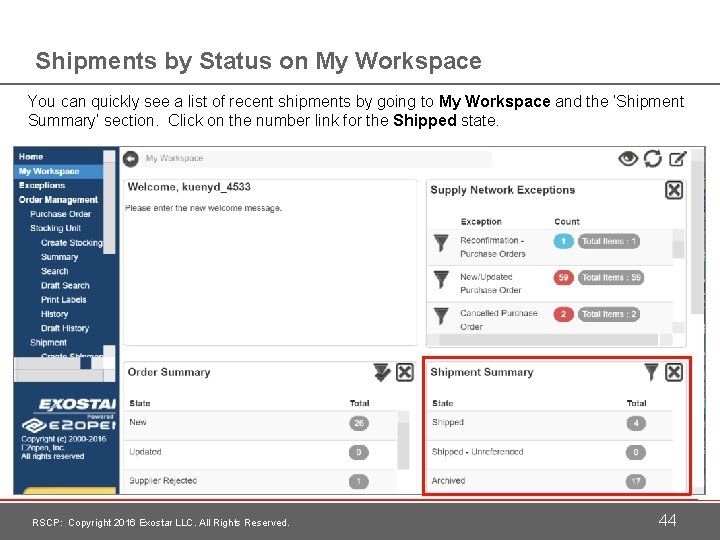This screenshot has height=540, width=720.
Task: Click the back arrow beside My Workspace
Action: click(131, 159)
